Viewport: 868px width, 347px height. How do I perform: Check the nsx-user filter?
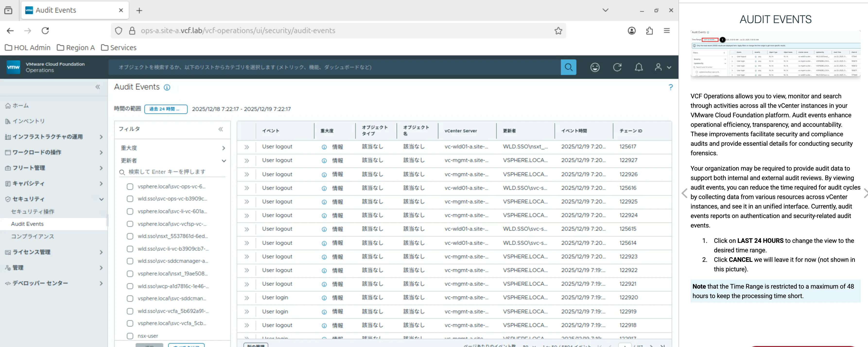[x=130, y=336]
